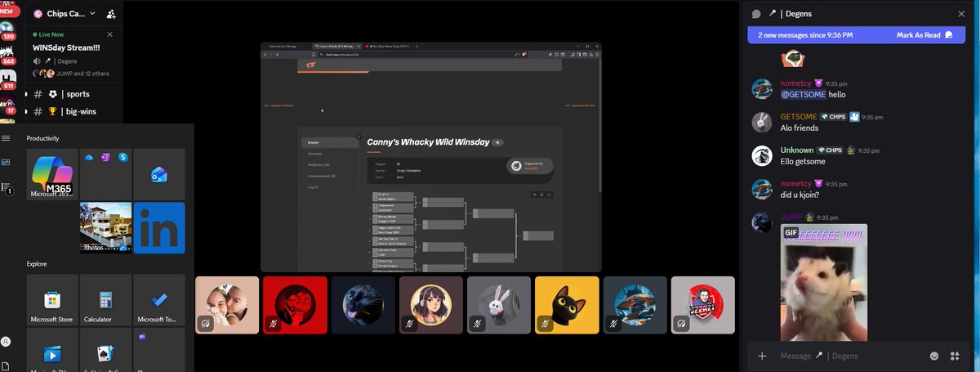Launch the LinkedIn tile

coord(158,228)
